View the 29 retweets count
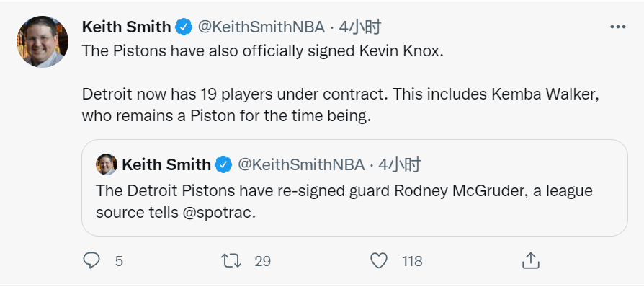 (262, 261)
